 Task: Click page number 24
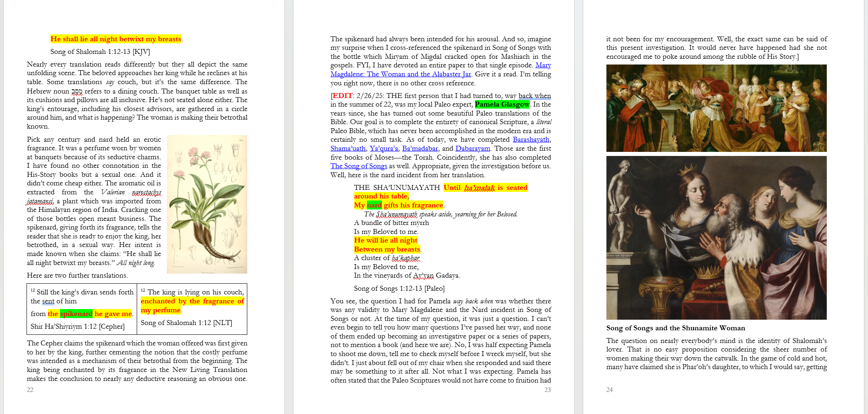[610, 390]
